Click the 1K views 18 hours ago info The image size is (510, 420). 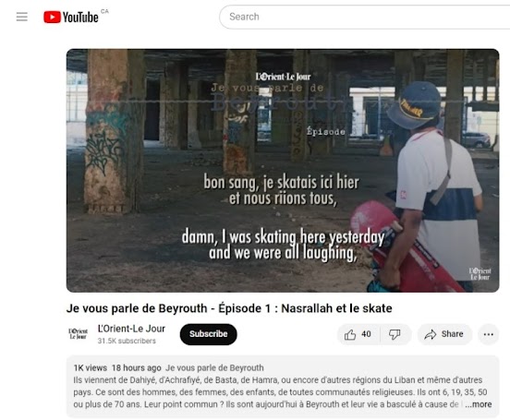click(x=117, y=367)
